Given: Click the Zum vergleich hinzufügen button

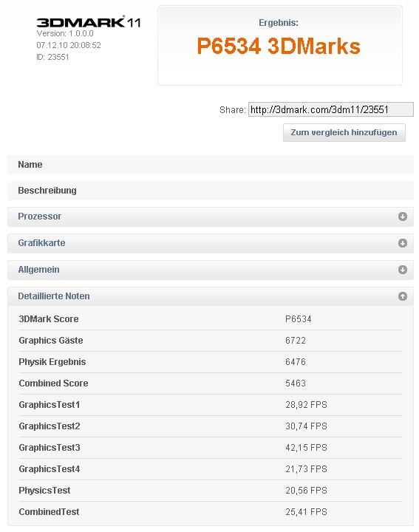Looking at the screenshot, I should [x=344, y=132].
